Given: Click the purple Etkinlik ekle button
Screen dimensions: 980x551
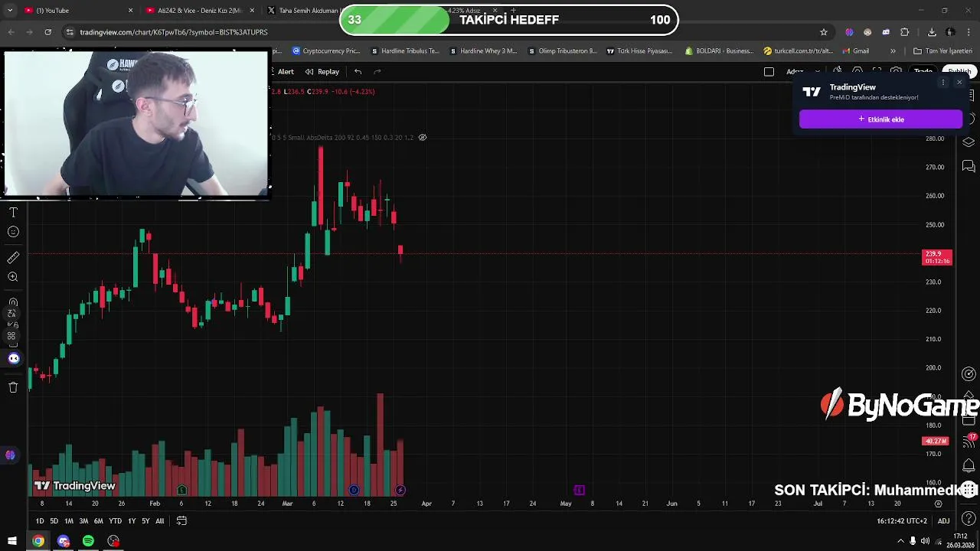Looking at the screenshot, I should click(880, 119).
